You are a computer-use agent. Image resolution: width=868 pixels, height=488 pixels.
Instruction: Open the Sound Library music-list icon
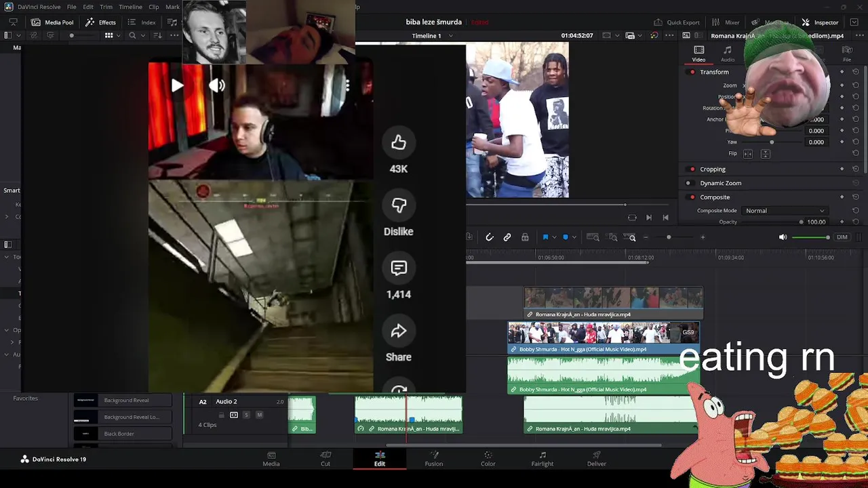[x=172, y=22]
